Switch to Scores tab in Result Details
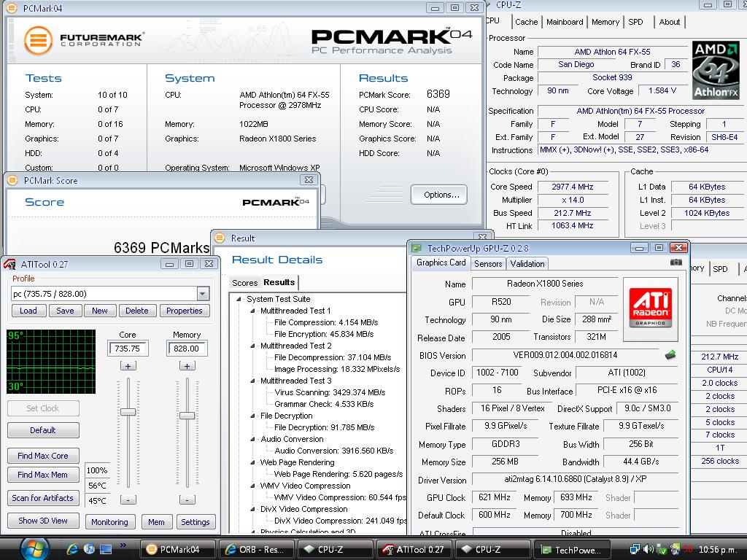Image resolution: width=747 pixels, height=560 pixels. (244, 283)
